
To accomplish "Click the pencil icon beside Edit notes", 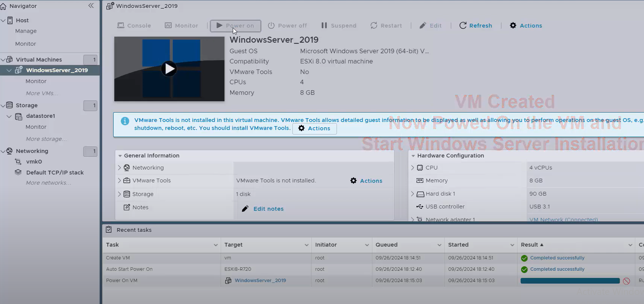I will [x=245, y=209].
